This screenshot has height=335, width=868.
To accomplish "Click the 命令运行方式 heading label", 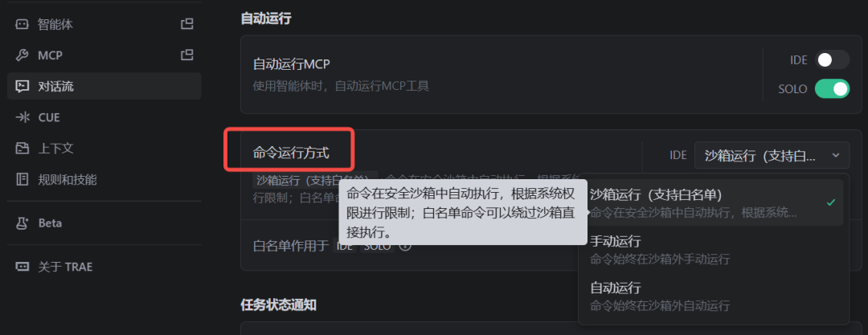I will (291, 153).
